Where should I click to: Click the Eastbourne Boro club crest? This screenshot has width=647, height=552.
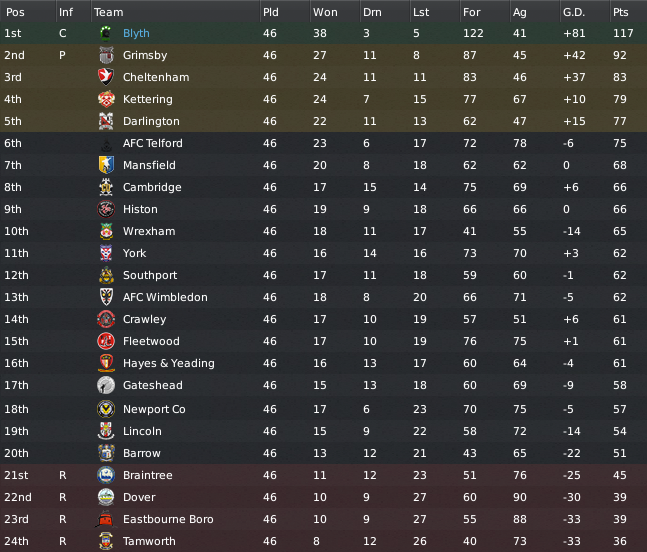105,519
